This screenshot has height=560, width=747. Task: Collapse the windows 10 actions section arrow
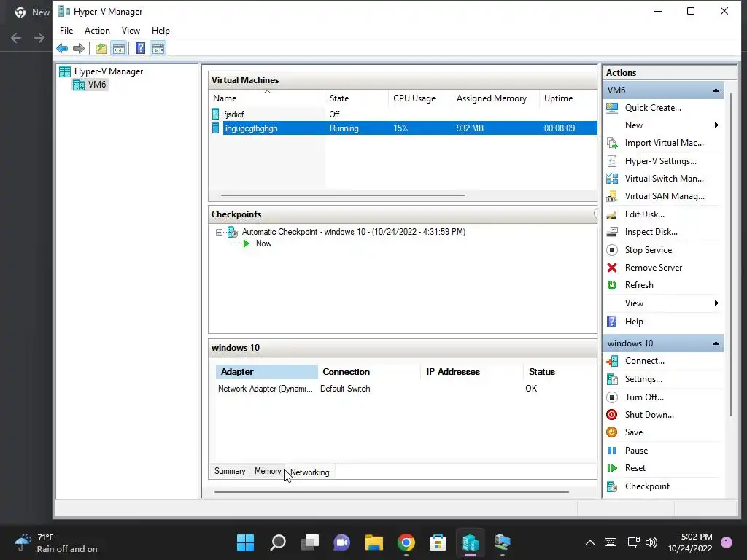716,343
